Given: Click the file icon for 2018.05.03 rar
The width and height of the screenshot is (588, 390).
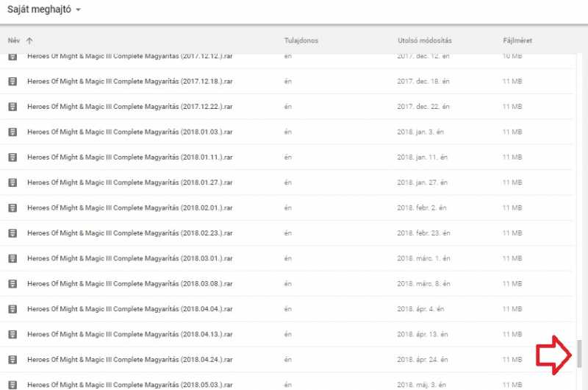Looking at the screenshot, I should pos(12,385).
